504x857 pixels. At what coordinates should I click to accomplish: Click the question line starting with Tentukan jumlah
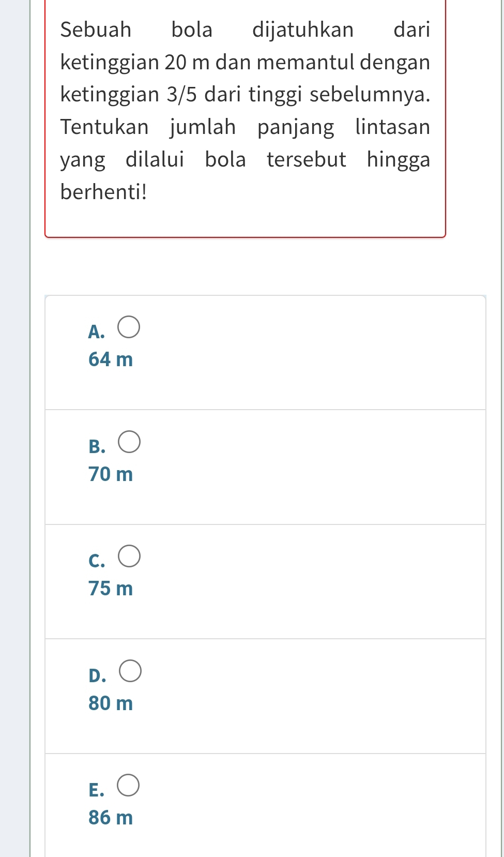(x=245, y=127)
